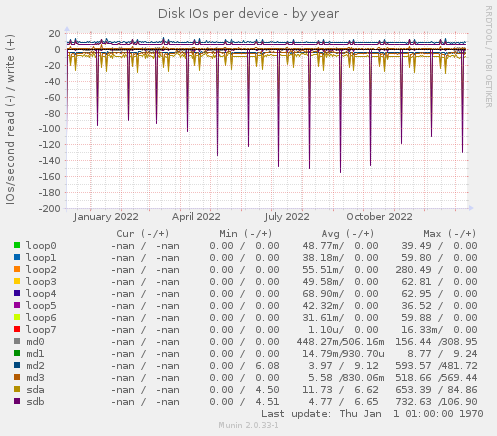This screenshot has height=436, width=497.
Task: Click the md2 max value 593.57
Action: point(413,366)
